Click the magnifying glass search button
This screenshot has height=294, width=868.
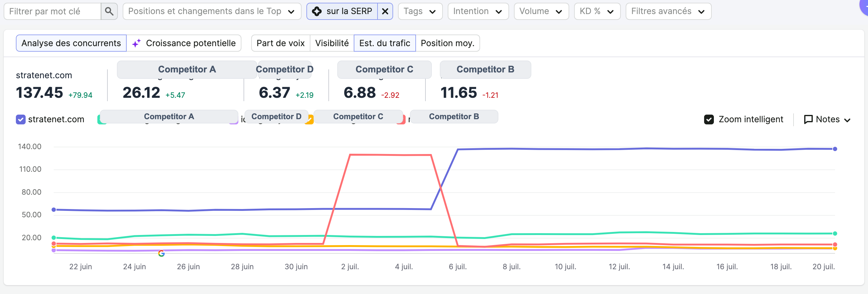pyautogui.click(x=109, y=11)
